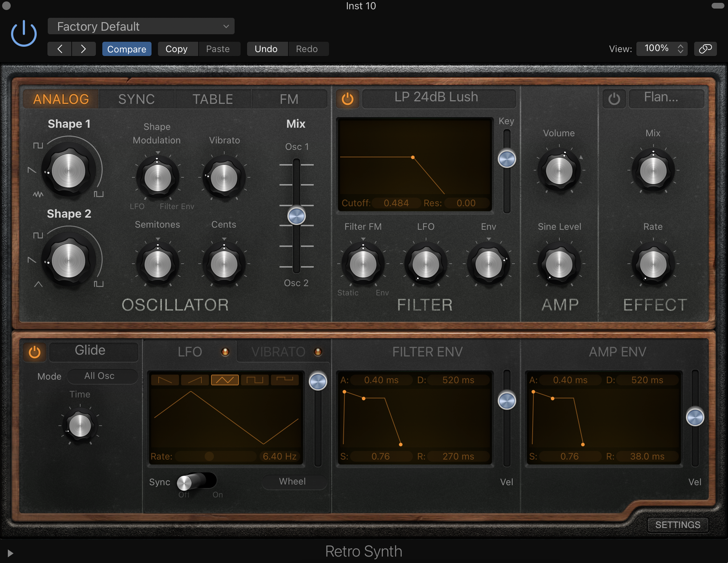Go to the next preset arrow
Screen dimensions: 728x563
pyautogui.click(x=83, y=49)
